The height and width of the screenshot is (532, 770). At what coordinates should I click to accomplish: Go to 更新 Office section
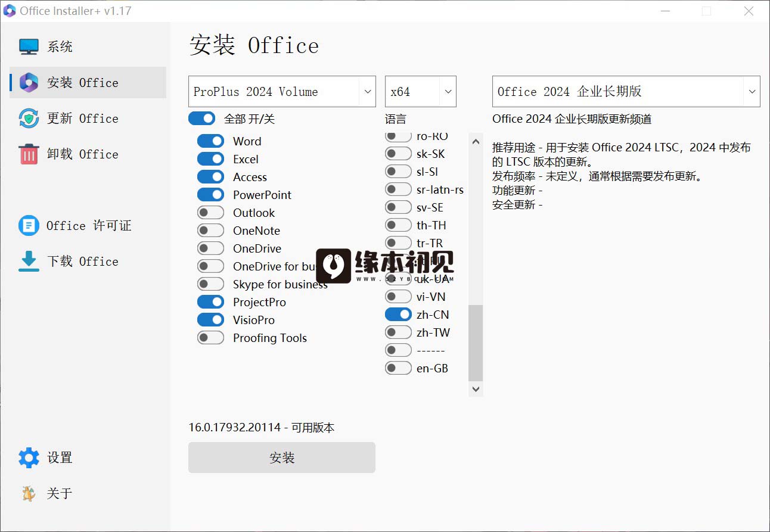(88, 118)
